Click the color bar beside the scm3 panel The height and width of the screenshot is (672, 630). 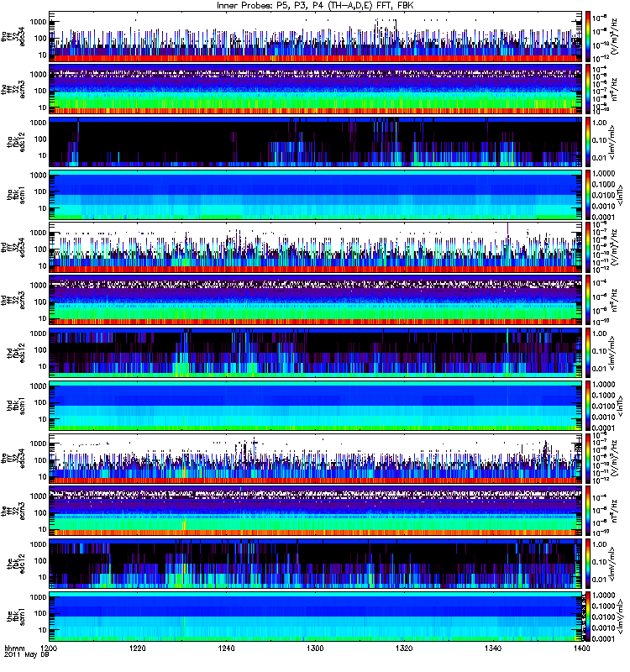(588, 512)
